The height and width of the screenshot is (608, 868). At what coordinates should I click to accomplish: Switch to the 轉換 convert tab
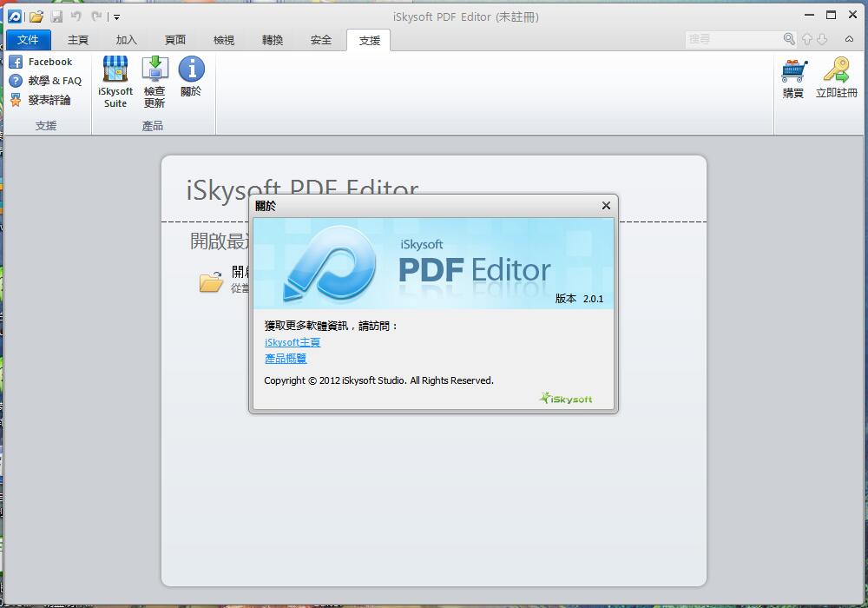[x=273, y=40]
